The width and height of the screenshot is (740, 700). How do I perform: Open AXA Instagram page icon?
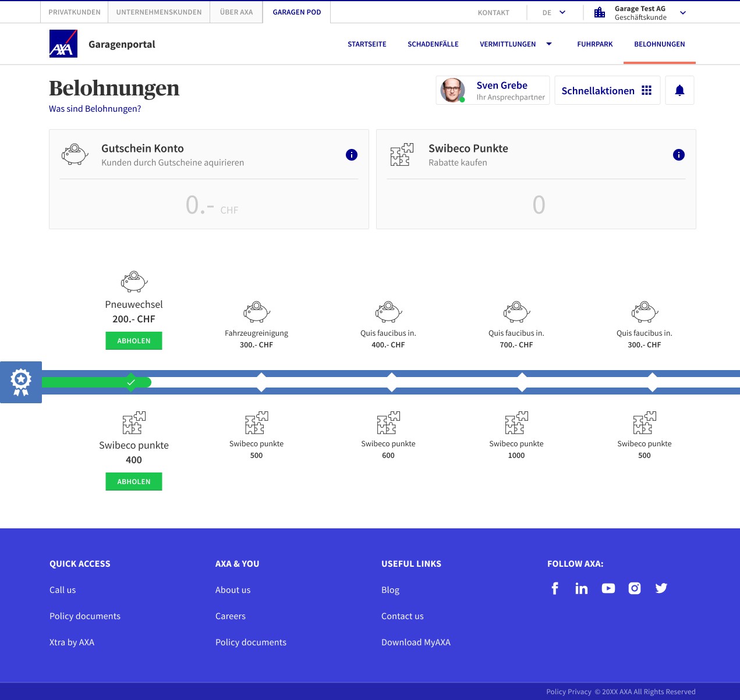point(635,588)
